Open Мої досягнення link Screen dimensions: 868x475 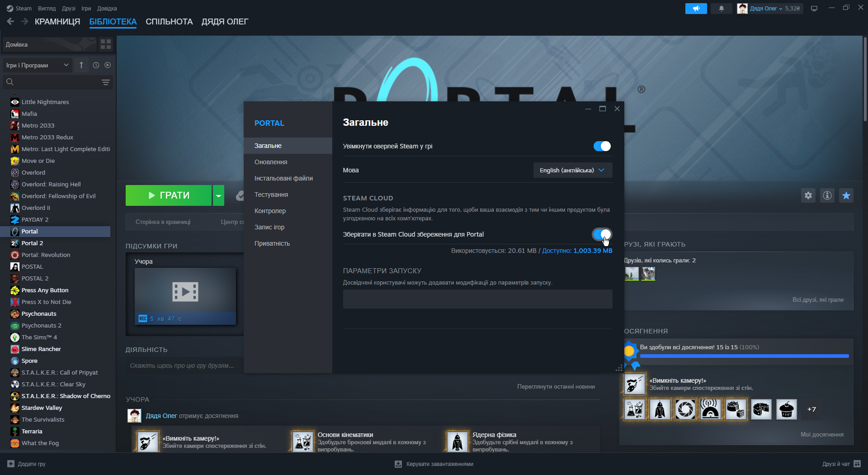[822, 434]
